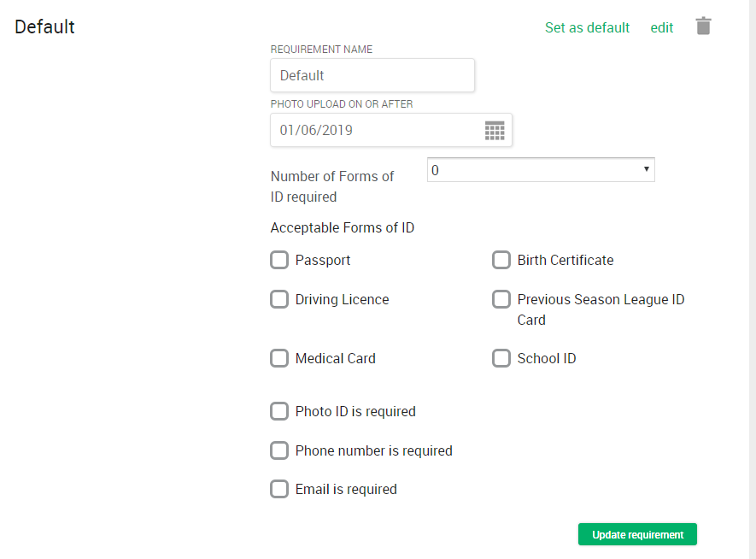Click the Set as default link

[587, 27]
